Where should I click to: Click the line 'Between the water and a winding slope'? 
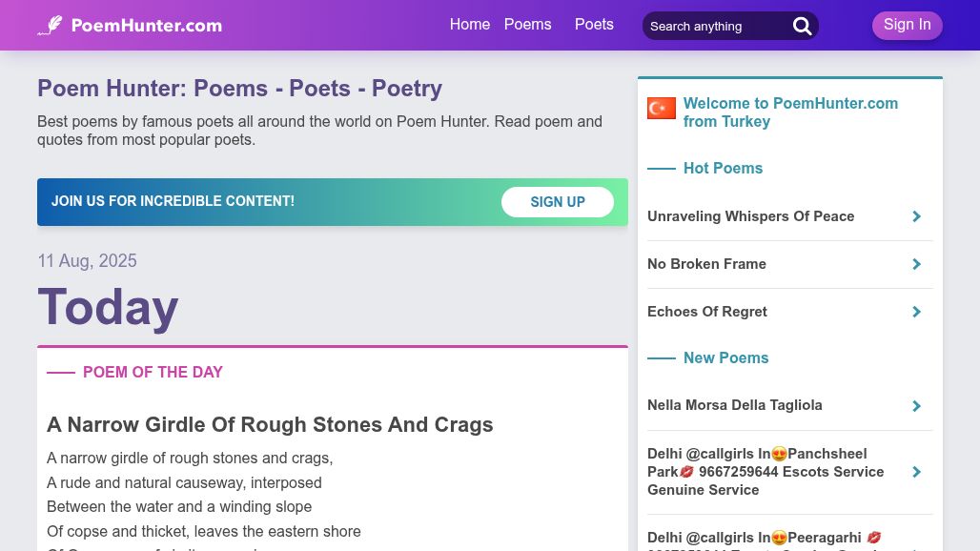(x=179, y=506)
